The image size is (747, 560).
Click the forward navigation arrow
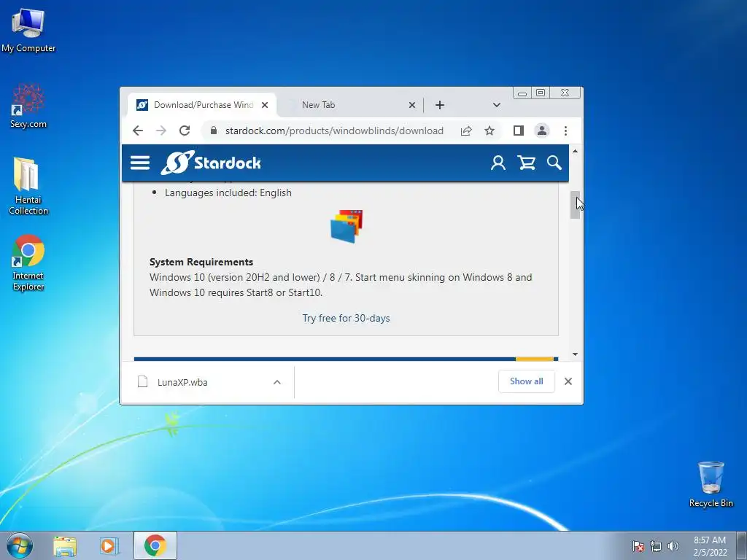click(161, 131)
